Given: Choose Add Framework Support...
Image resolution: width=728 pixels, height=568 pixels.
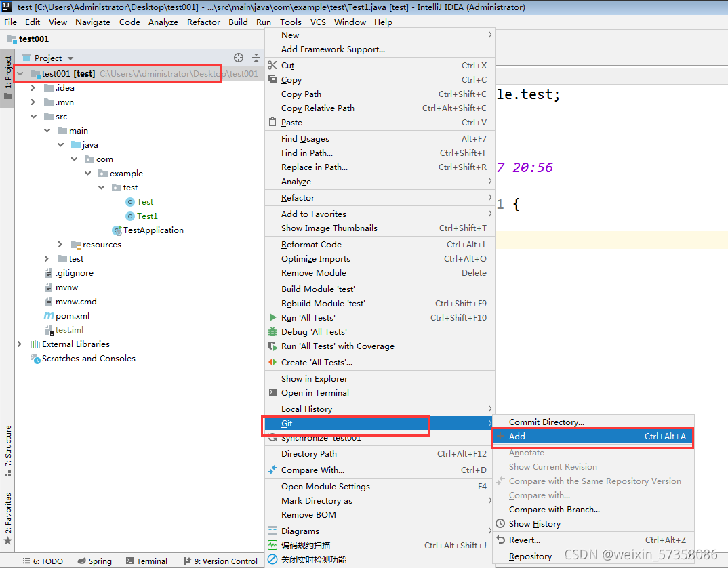Looking at the screenshot, I should 379,49.
